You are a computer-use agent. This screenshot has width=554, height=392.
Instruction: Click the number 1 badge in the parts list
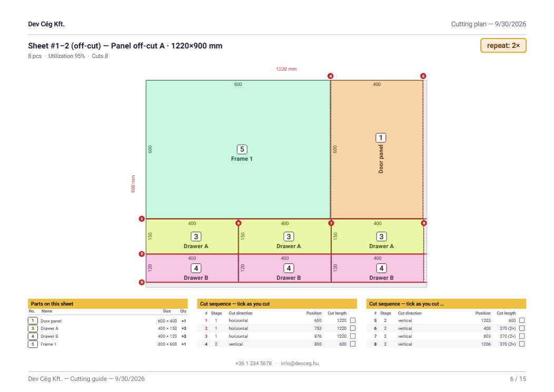(33, 320)
